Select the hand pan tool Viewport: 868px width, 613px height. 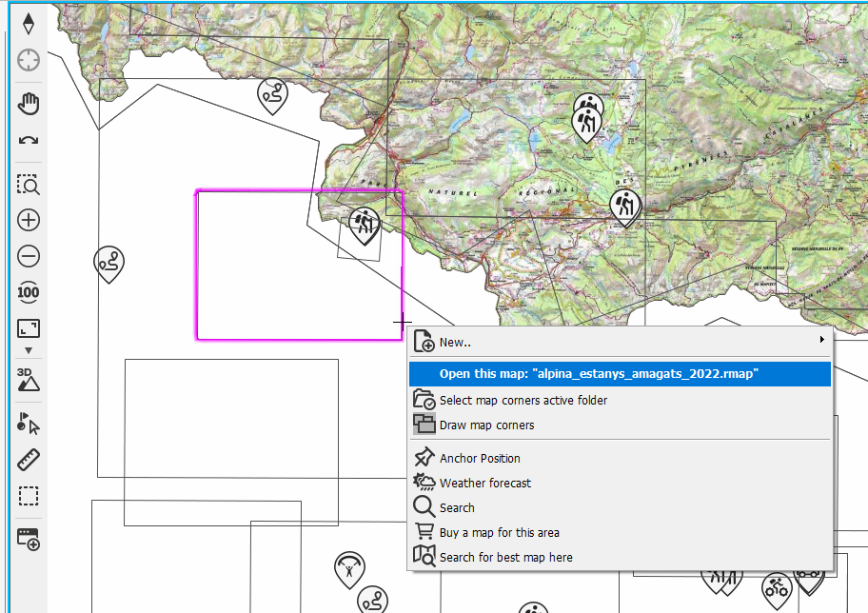click(x=28, y=103)
